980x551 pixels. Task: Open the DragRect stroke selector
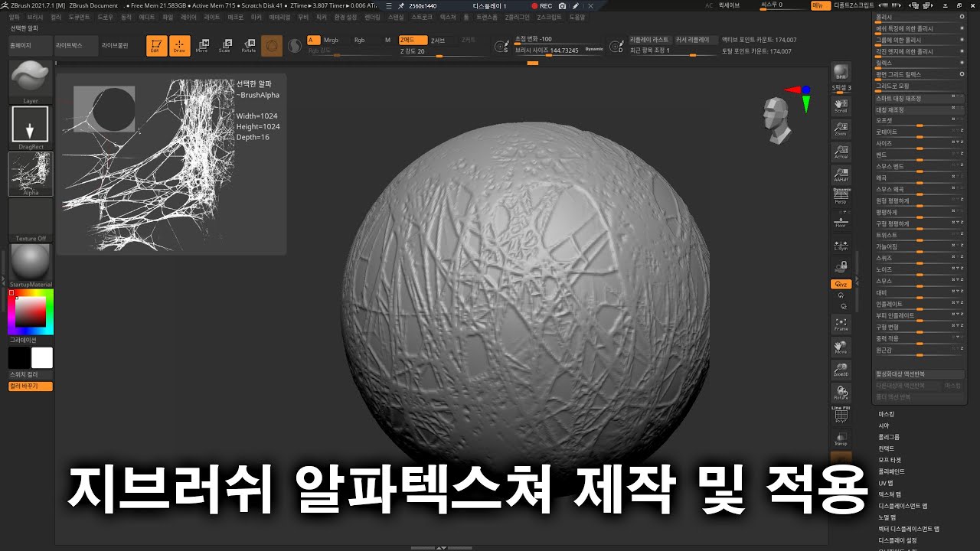pos(31,127)
